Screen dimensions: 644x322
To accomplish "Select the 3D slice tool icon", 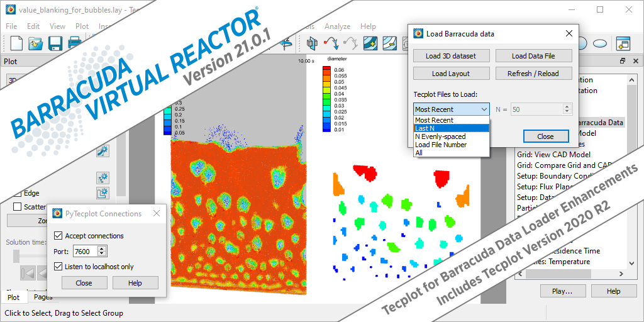I will click(x=313, y=43).
